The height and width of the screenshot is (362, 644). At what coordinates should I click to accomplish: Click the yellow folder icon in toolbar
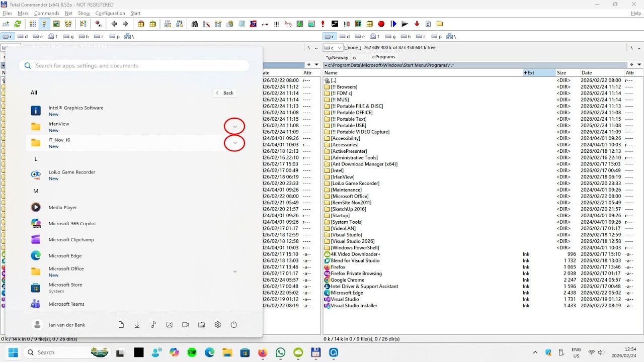point(440,24)
